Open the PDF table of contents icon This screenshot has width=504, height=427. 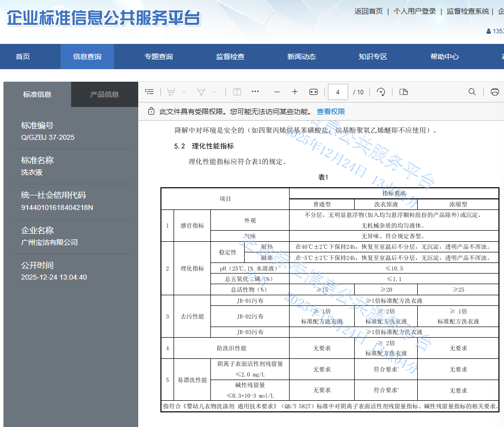149,92
